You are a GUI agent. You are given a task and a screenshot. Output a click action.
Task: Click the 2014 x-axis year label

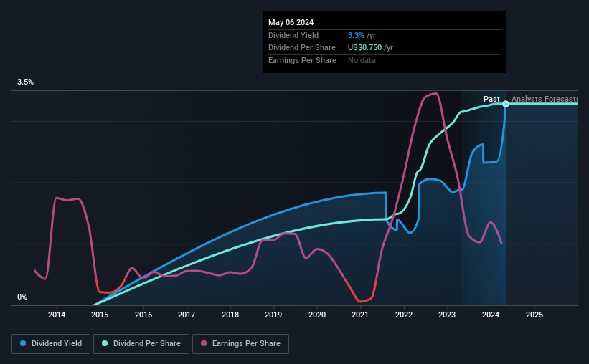tap(57, 315)
